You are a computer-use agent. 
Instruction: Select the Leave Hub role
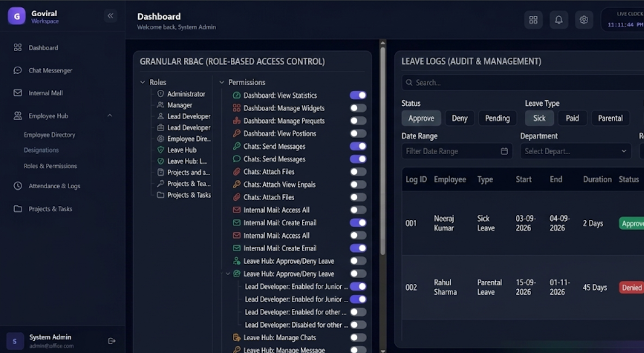[x=182, y=150]
